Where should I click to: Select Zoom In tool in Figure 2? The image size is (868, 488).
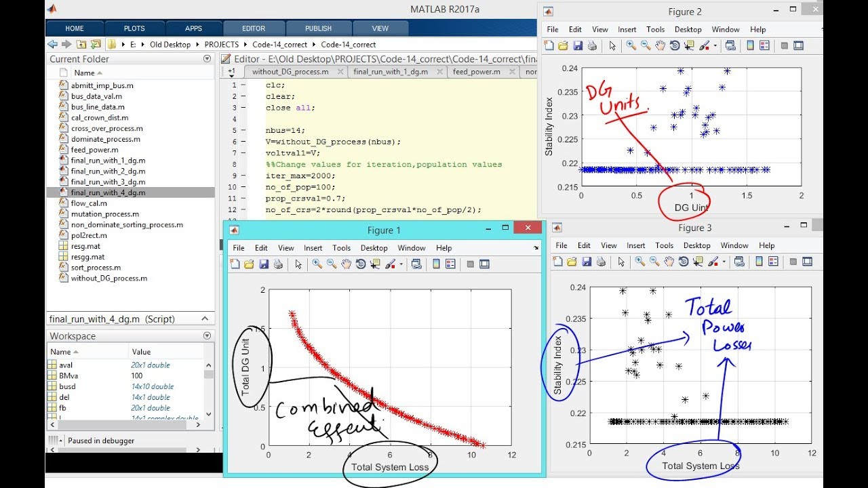pos(631,45)
